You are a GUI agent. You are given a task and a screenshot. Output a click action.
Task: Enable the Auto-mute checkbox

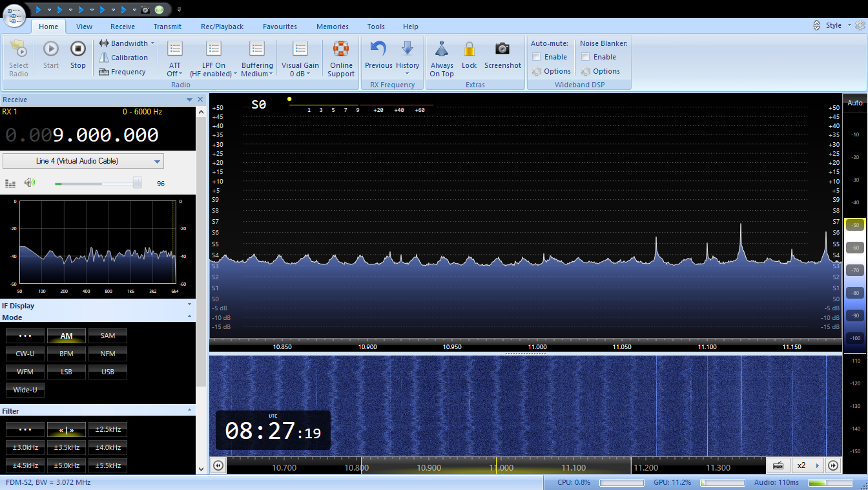point(537,57)
